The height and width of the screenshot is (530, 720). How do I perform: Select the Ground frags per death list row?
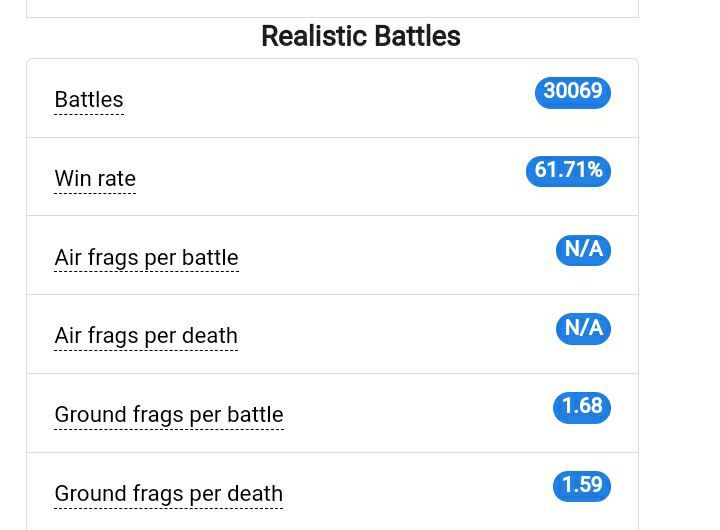point(332,491)
